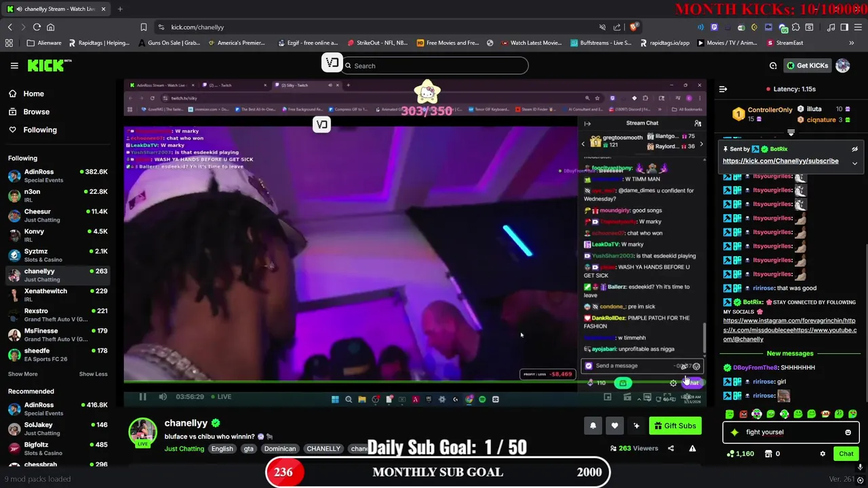
Task: Click Show Less in Following list
Action: coord(93,374)
